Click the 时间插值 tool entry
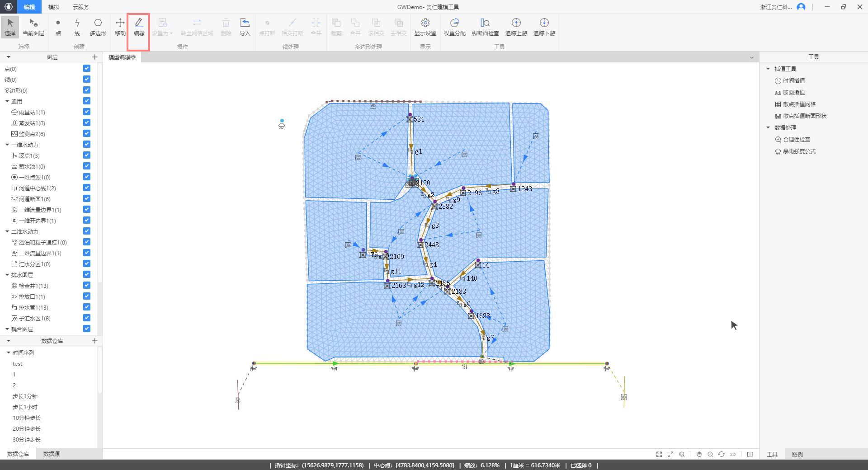 (793, 81)
